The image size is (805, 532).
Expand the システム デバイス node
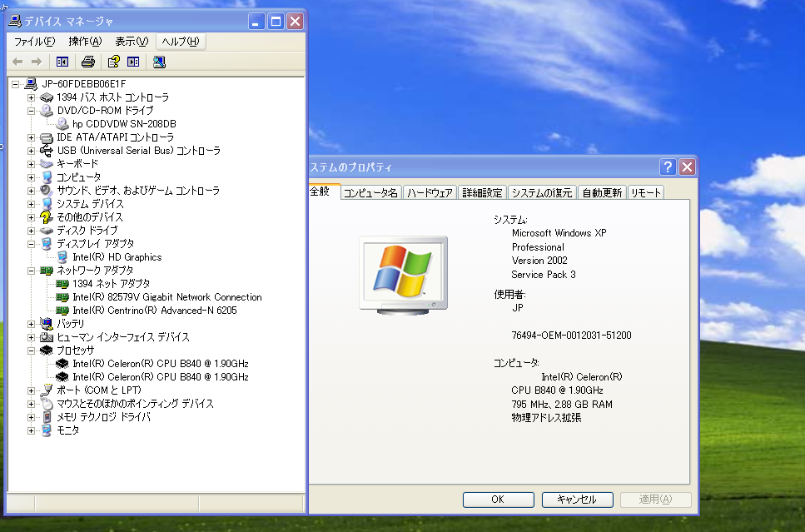point(31,204)
